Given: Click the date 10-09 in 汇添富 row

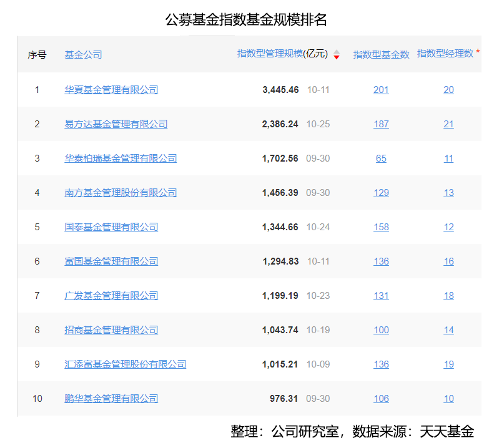Looking at the screenshot, I should [318, 364].
